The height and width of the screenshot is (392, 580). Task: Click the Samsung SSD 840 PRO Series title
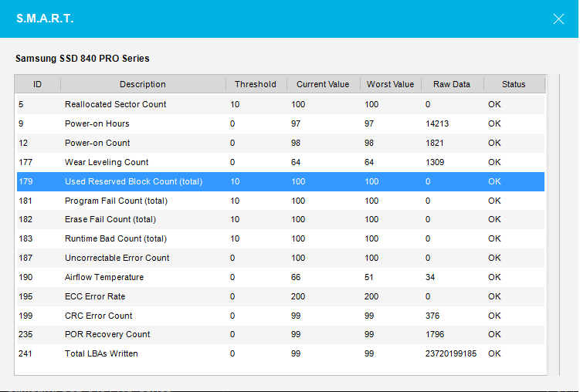[83, 59]
